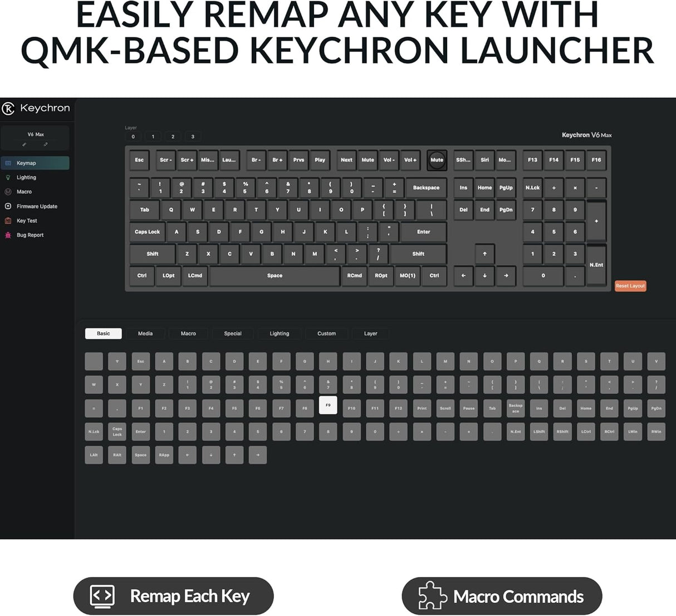Switch to the Media tab
This screenshot has width=676, height=616.
coord(145,333)
